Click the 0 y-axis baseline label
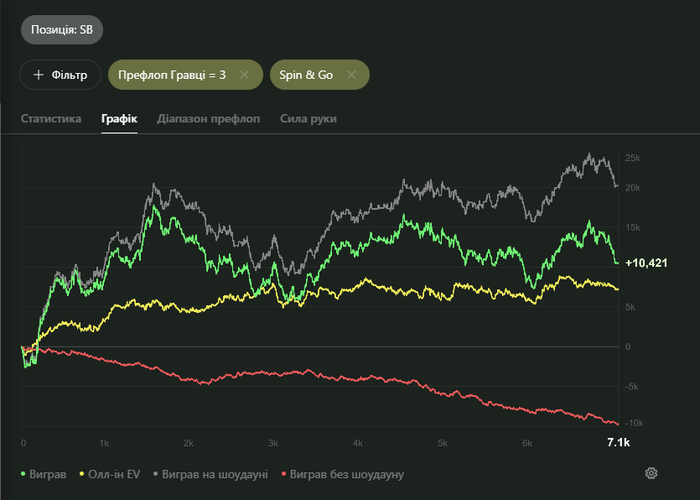This screenshot has height=500, width=700. (628, 347)
